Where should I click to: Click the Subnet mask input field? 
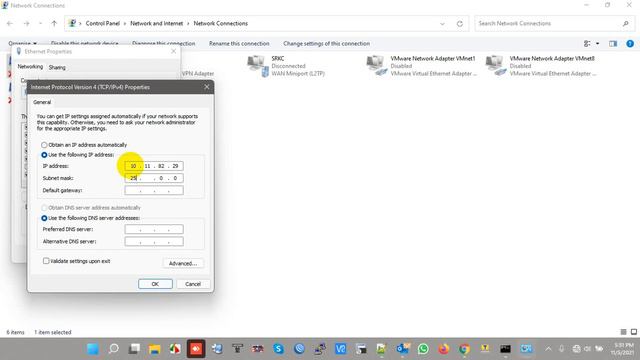[x=154, y=178]
